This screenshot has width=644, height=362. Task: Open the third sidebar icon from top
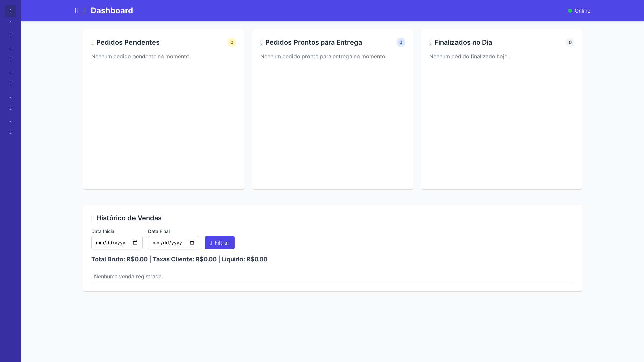[11, 36]
